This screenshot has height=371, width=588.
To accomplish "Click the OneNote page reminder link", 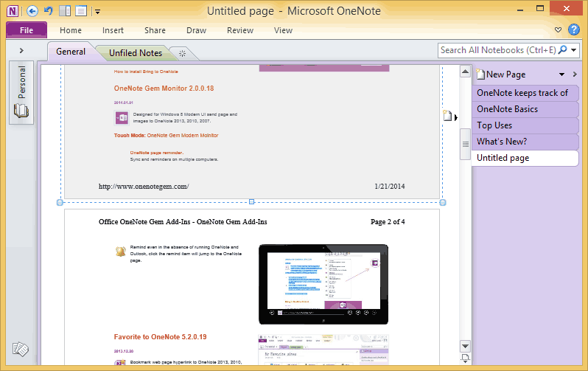I will (157, 153).
